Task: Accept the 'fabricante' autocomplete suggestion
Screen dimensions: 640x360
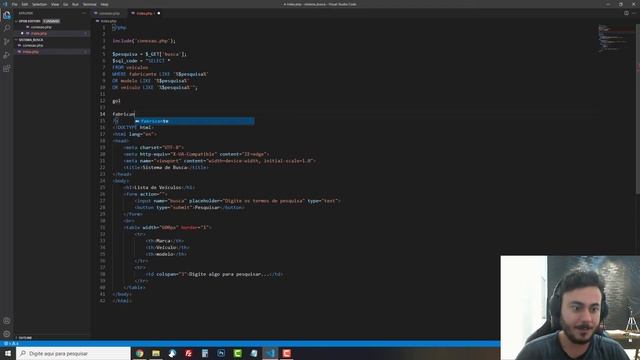Action: point(195,121)
